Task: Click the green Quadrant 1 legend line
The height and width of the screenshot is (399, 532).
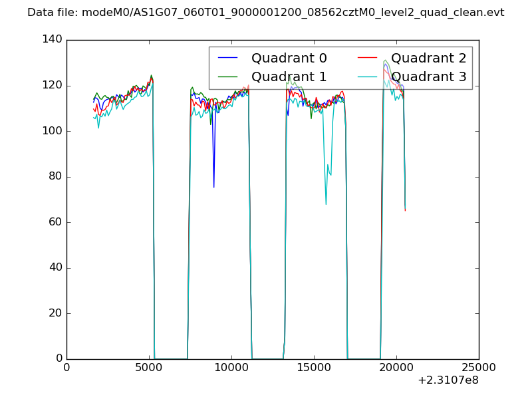Action: click(x=227, y=77)
